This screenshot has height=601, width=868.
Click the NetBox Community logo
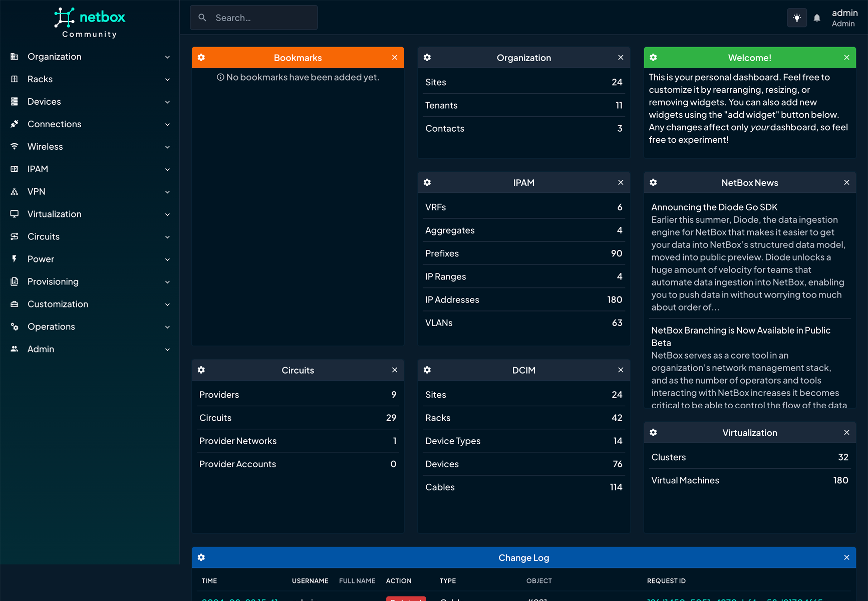pyautogui.click(x=90, y=23)
